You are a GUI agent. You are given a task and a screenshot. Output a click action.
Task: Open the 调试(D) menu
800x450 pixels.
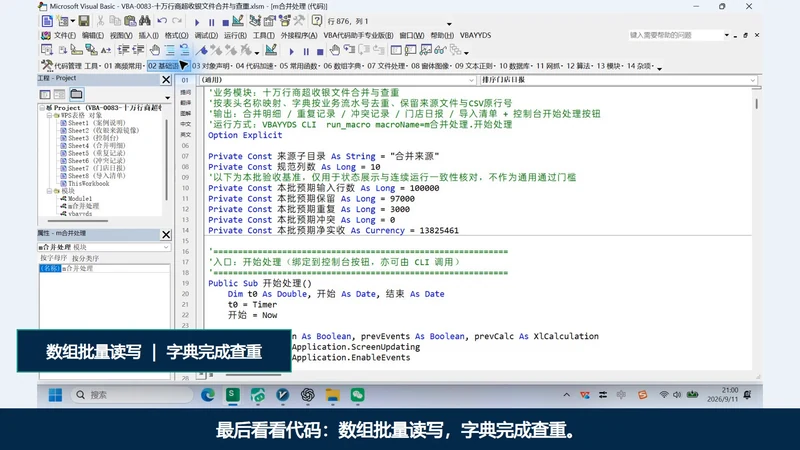coord(206,35)
